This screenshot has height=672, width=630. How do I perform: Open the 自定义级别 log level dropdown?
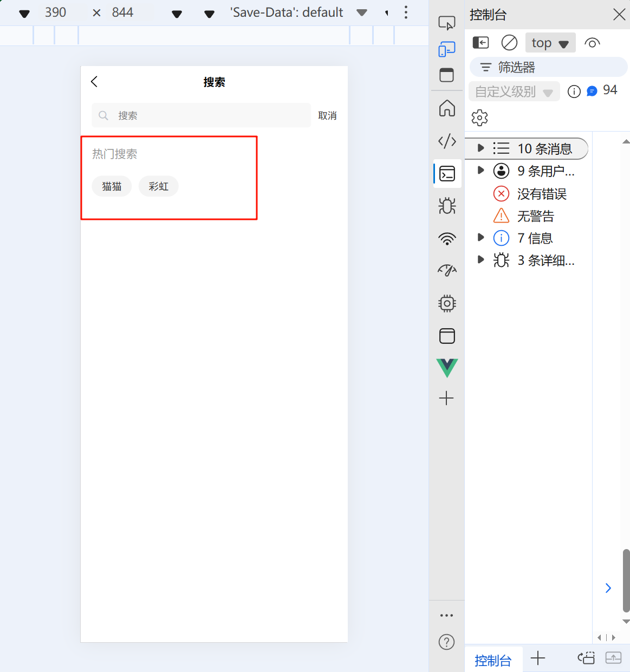click(514, 92)
